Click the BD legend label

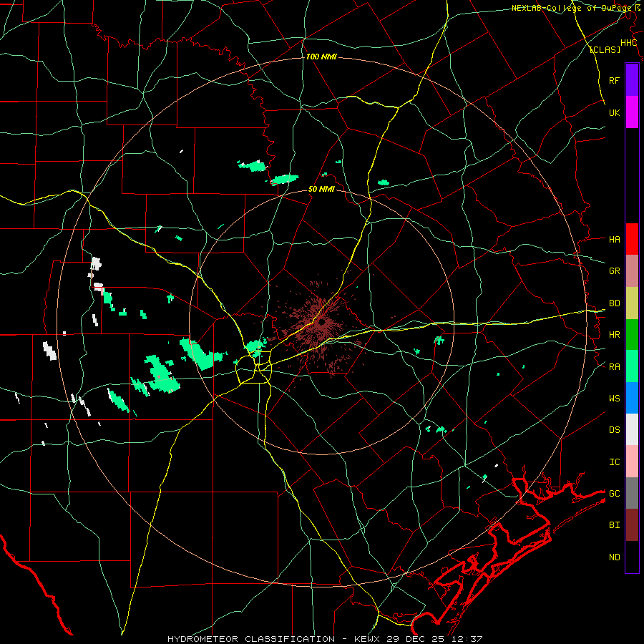[x=614, y=303]
